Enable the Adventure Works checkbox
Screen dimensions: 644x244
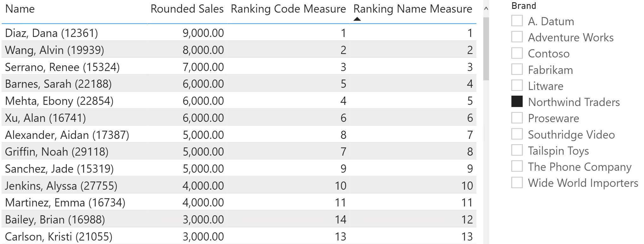pos(517,37)
